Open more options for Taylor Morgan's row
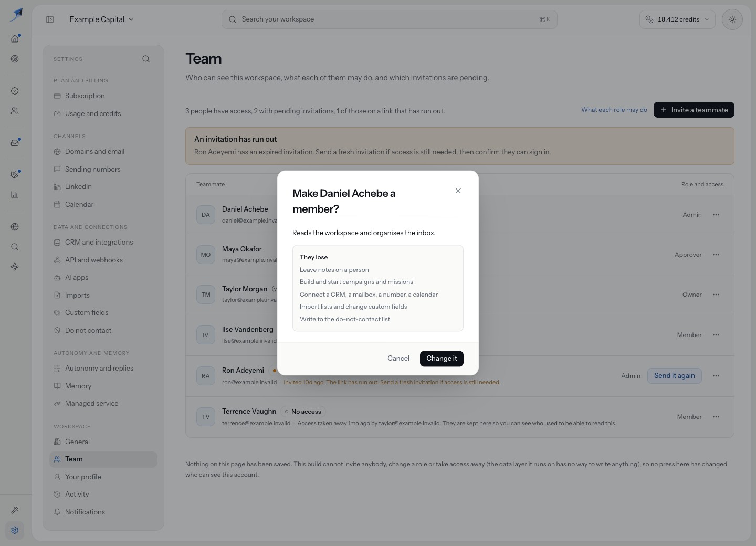This screenshot has width=756, height=546. click(716, 295)
